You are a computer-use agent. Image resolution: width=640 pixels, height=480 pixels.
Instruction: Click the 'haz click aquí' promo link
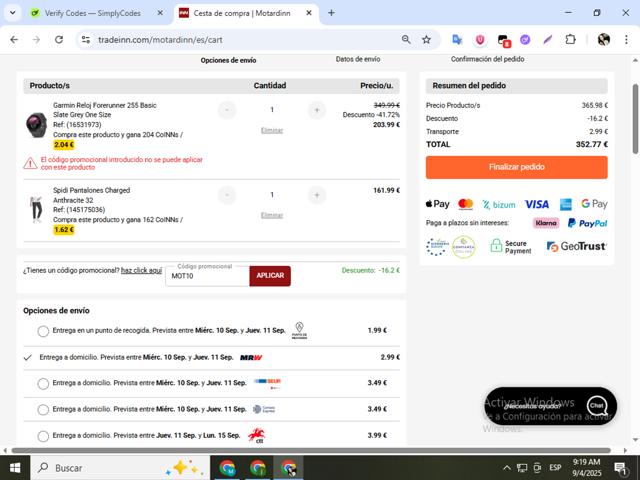[x=141, y=270]
